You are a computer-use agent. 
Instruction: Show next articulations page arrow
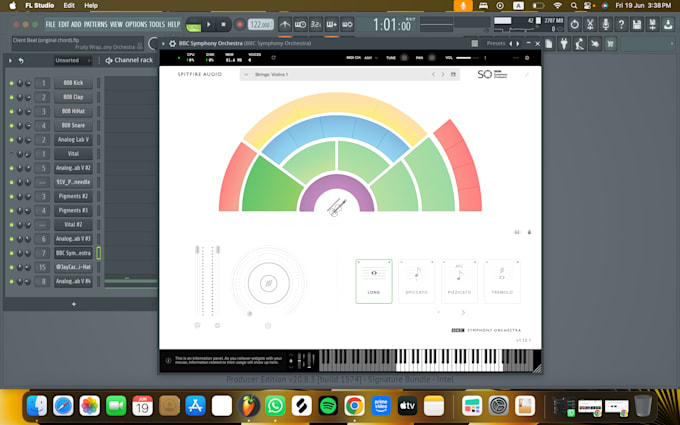pos(463,313)
